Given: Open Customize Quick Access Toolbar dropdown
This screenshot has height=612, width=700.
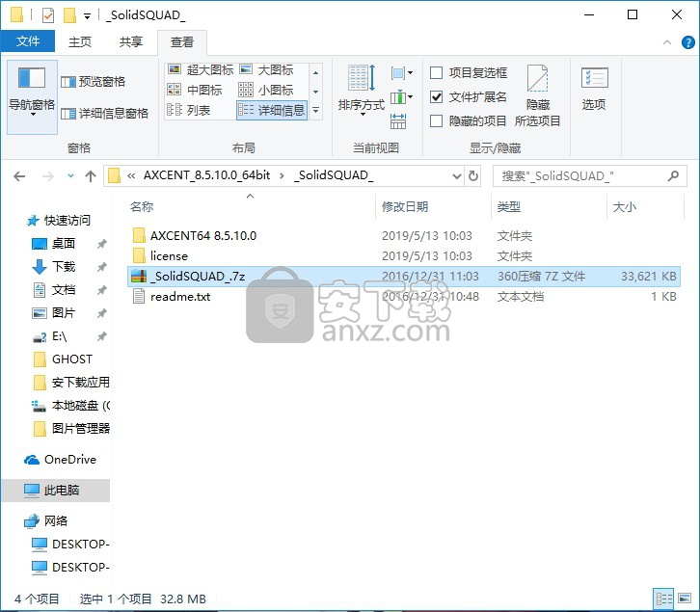Looking at the screenshot, I should [88, 16].
